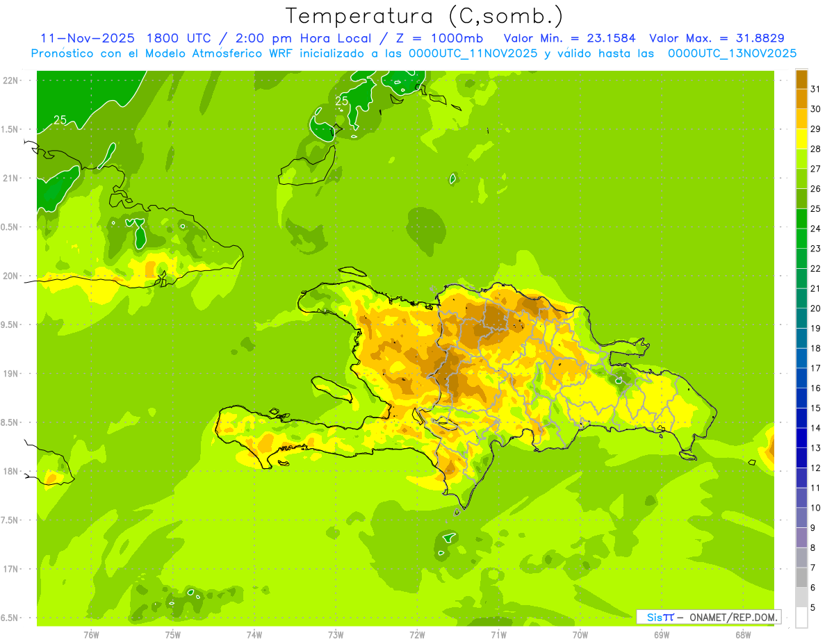Click the color scale value '29'
834x644 pixels.
pos(816,129)
